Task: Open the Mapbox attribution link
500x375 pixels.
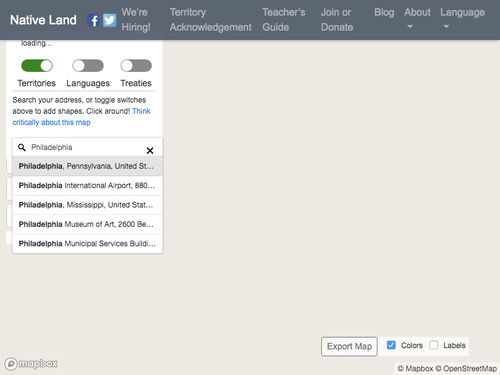Action: pos(415,368)
